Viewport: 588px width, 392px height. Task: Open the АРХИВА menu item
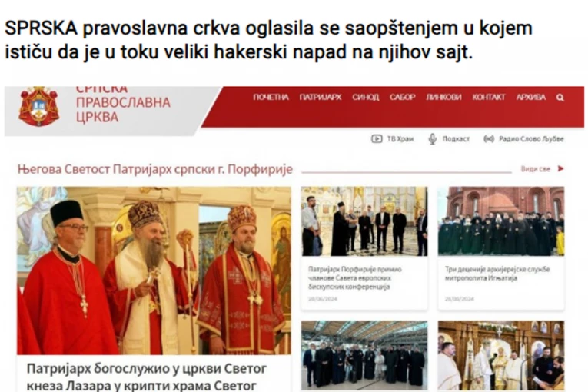[530, 97]
